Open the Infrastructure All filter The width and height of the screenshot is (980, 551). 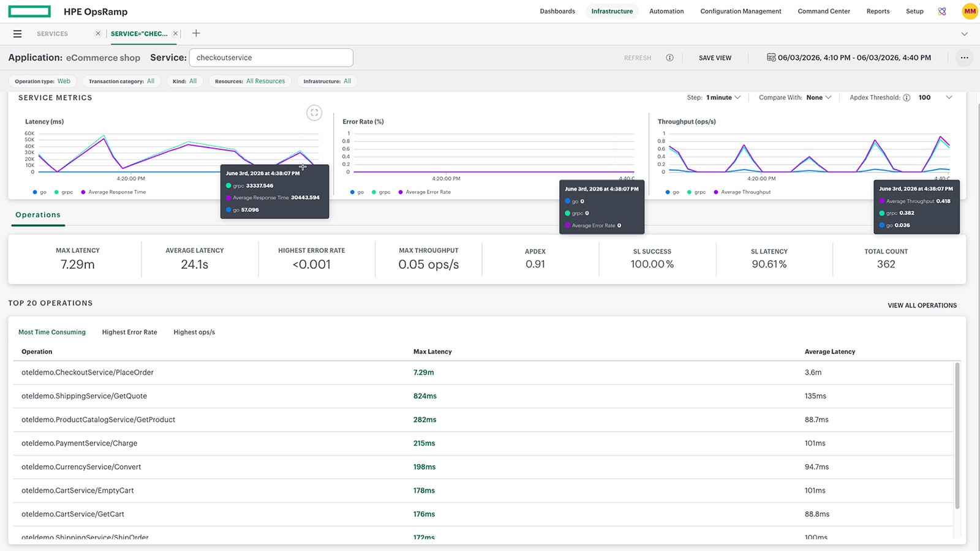tap(327, 81)
